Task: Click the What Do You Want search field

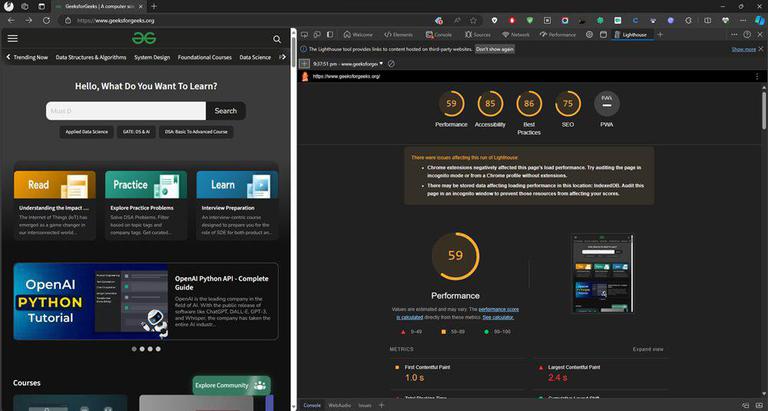Action: 126,111
